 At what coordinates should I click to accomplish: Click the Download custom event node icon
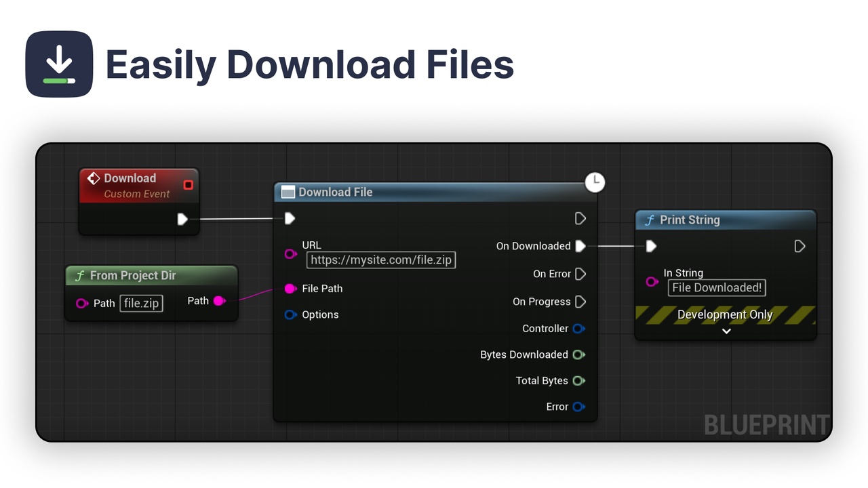pos(94,178)
